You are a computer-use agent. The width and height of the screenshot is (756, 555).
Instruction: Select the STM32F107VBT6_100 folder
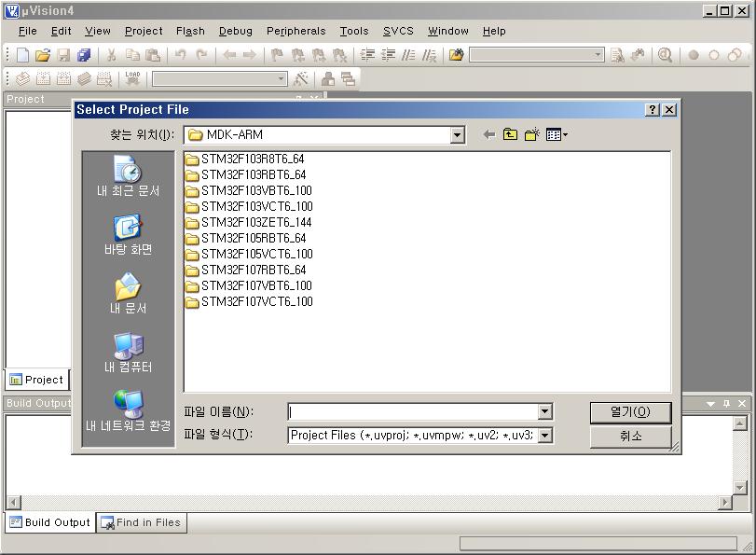(x=249, y=286)
